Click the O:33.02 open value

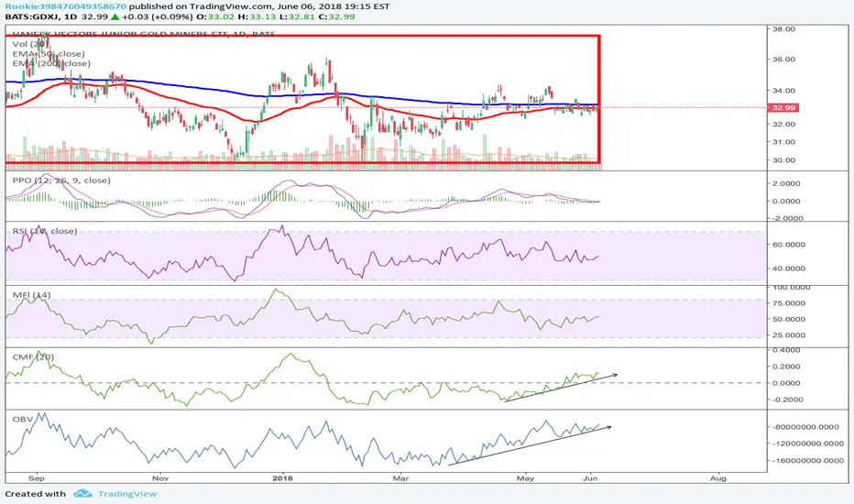pos(215,16)
